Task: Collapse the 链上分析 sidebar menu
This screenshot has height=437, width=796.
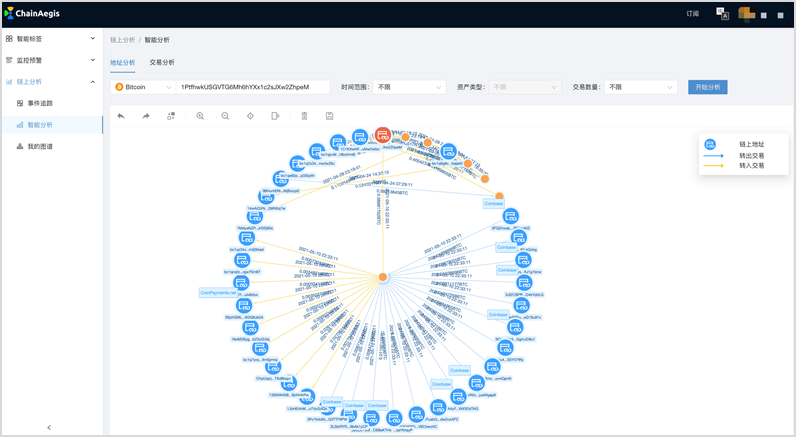Action: [x=52, y=82]
